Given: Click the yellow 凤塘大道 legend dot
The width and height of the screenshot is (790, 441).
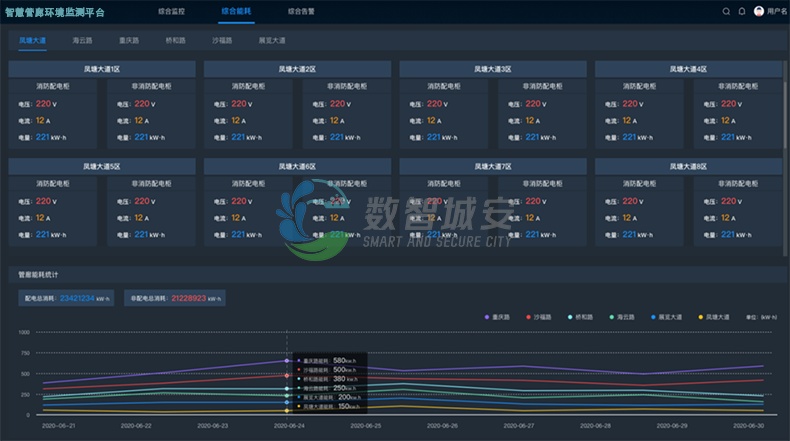Looking at the screenshot, I should coord(701,317).
